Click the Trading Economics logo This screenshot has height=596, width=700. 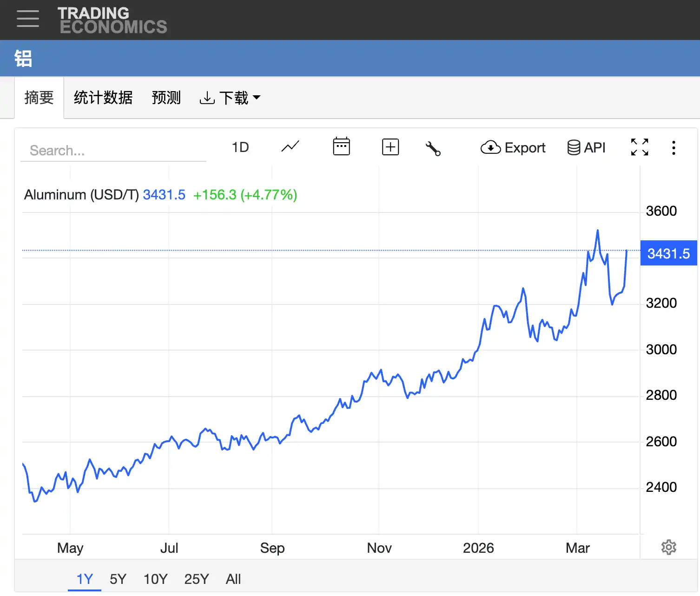click(112, 20)
